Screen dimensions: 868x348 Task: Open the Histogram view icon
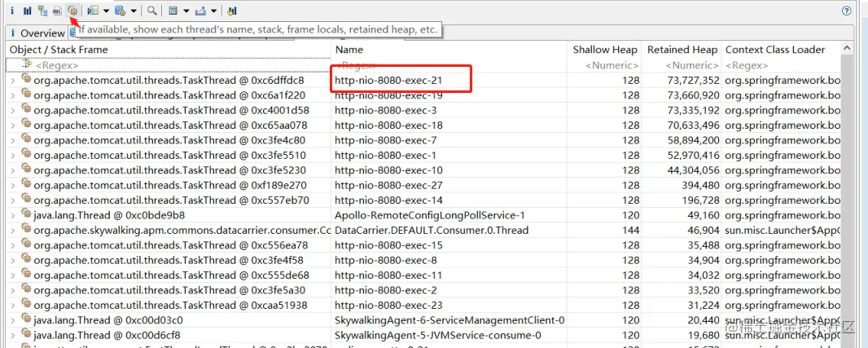27,11
